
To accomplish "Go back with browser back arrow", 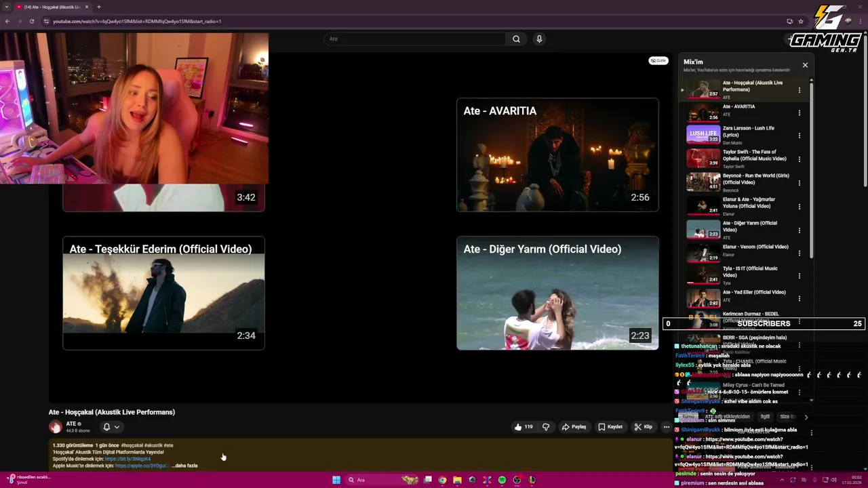I will click(x=7, y=21).
